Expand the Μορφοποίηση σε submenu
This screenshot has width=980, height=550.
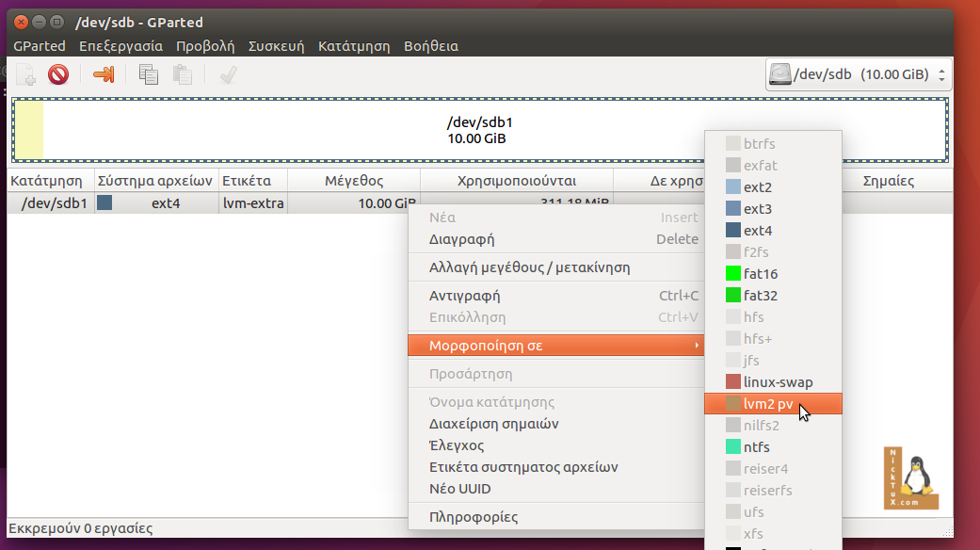point(555,346)
